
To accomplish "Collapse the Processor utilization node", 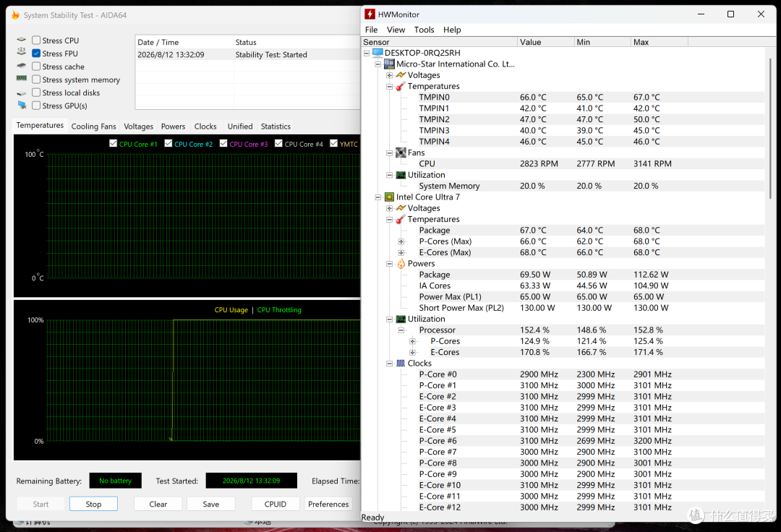I will point(401,330).
